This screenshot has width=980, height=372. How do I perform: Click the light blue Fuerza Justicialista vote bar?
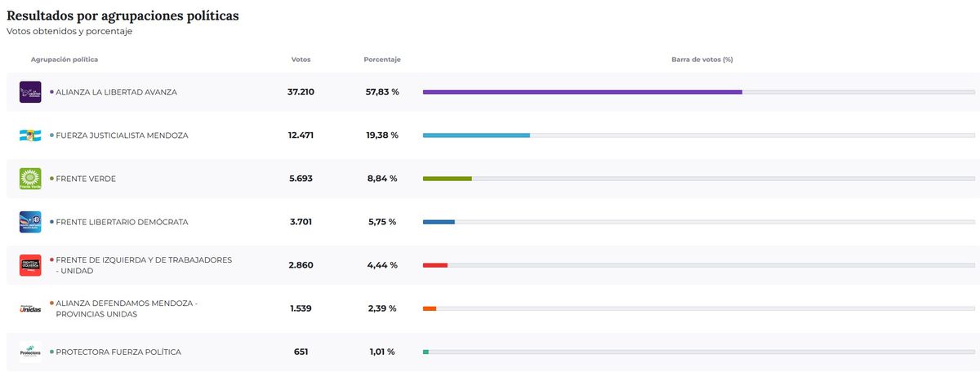point(476,135)
